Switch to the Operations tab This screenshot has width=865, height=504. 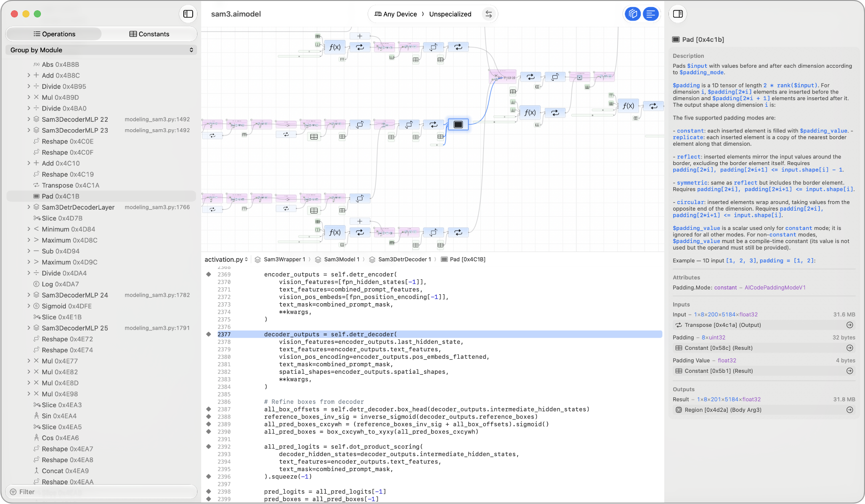coord(54,34)
